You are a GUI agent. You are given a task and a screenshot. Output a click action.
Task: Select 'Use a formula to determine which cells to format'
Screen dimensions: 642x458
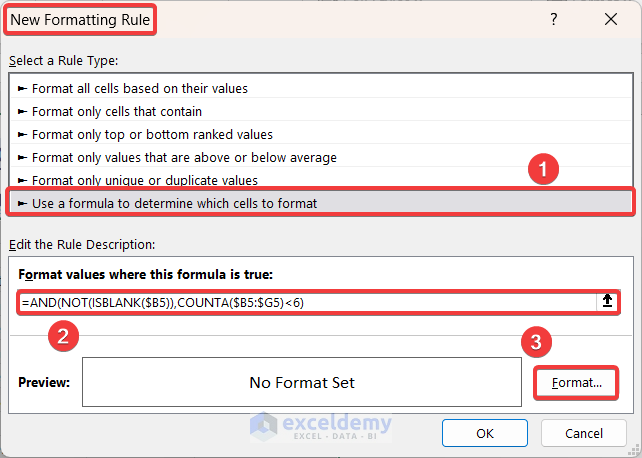(174, 203)
